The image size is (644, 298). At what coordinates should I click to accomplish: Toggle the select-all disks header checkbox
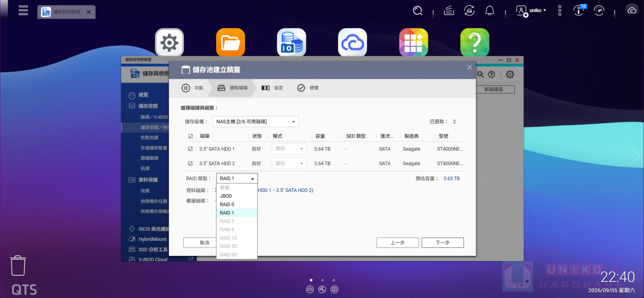tap(191, 136)
